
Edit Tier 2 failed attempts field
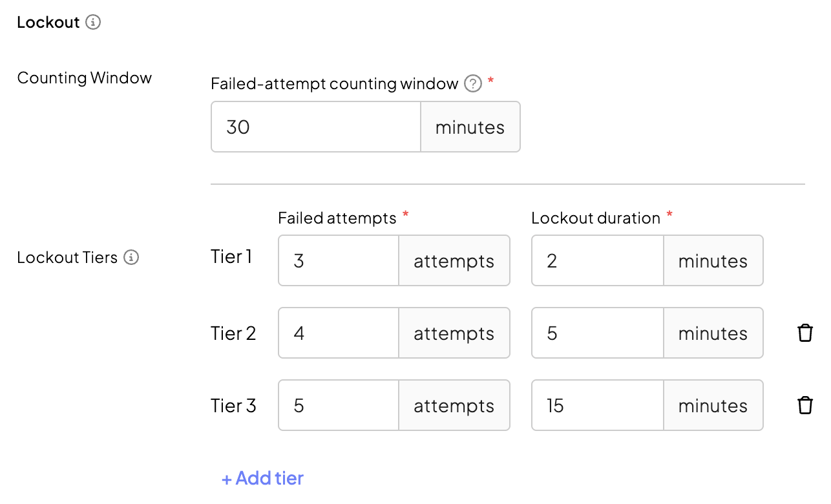(x=339, y=333)
